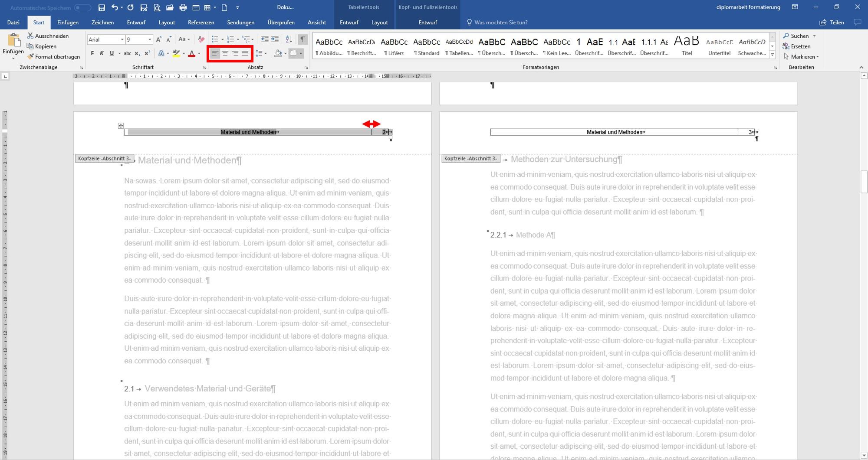Viewport: 868px width, 460px height.
Task: Clear all formatting with the eraser icon
Action: 201,39
